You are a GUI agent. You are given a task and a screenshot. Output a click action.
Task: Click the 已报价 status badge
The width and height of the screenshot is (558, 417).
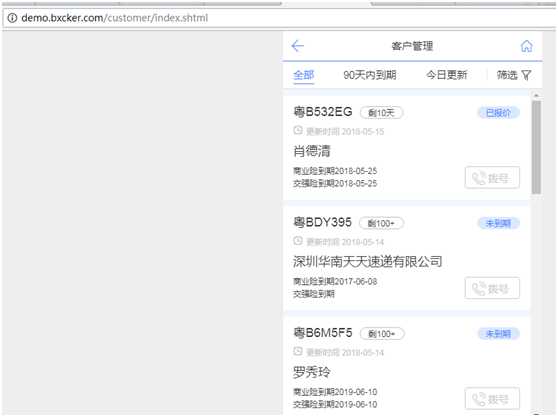(498, 113)
